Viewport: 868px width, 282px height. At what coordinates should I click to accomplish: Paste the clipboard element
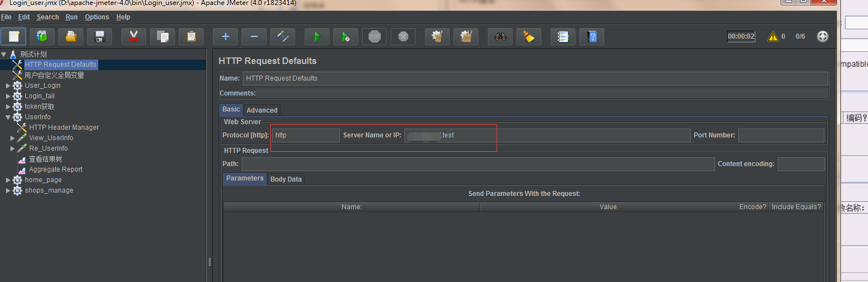click(191, 36)
